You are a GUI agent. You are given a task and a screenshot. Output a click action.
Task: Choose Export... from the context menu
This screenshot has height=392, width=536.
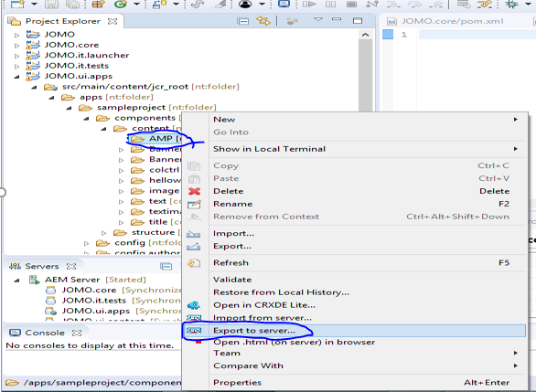click(x=368, y=246)
